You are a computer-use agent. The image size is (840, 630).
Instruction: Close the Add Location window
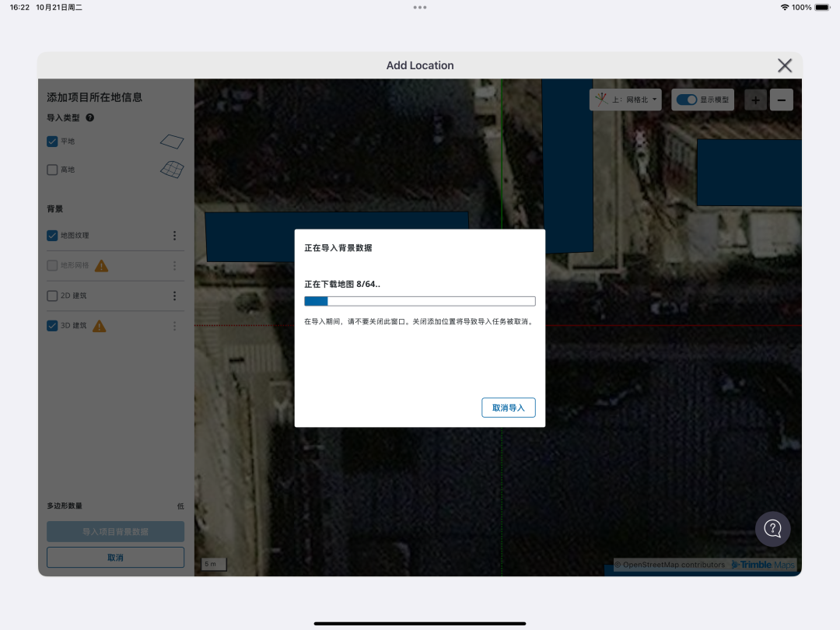point(785,65)
